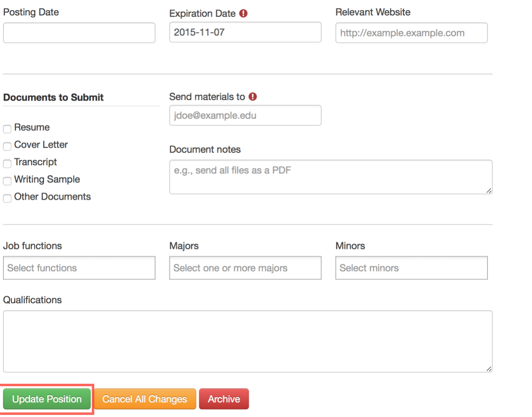Image resolution: width=532 pixels, height=417 pixels.
Task: Click inside the Document notes text area
Action: 330,177
